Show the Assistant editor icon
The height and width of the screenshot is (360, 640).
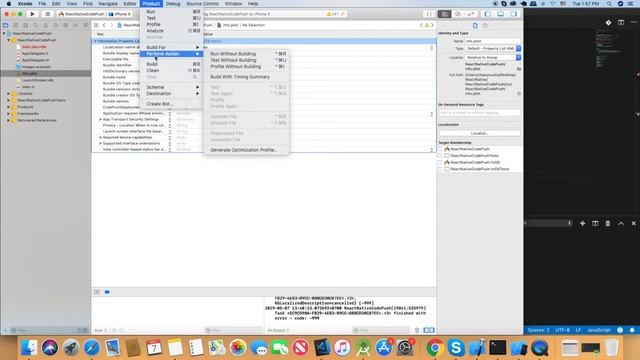[x=458, y=14]
